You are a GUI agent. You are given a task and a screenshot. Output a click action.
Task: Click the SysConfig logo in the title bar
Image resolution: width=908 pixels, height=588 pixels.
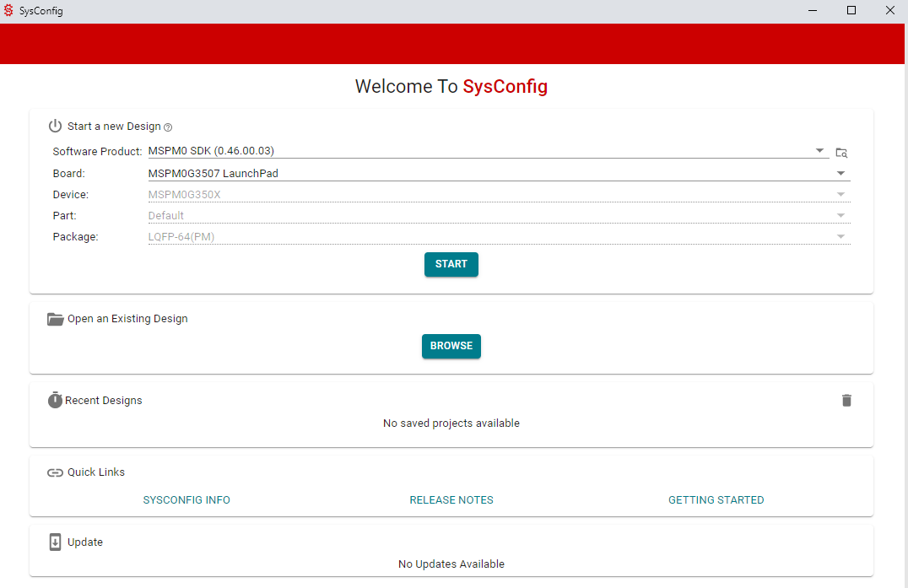click(x=8, y=11)
